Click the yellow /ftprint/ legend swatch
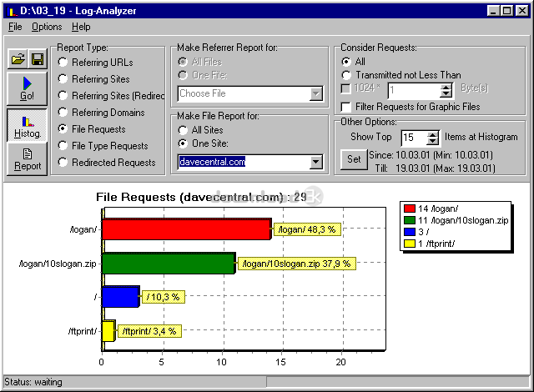The image size is (534, 392). pos(410,244)
